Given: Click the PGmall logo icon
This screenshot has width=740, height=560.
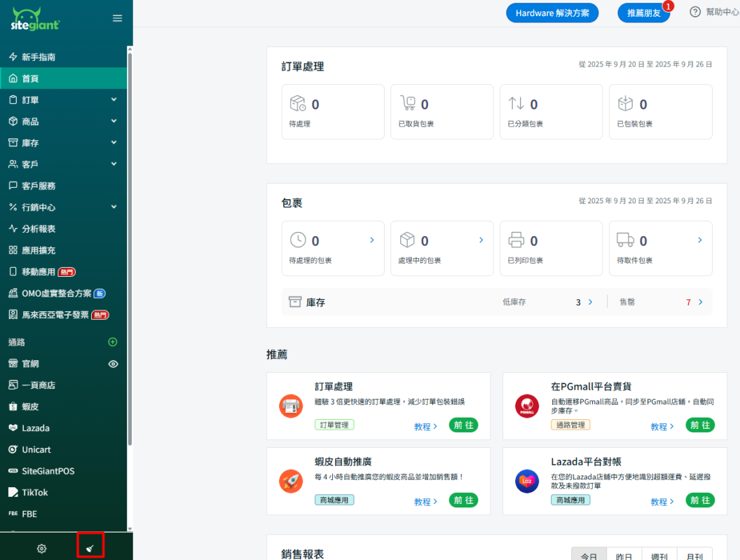Looking at the screenshot, I should pyautogui.click(x=526, y=407).
